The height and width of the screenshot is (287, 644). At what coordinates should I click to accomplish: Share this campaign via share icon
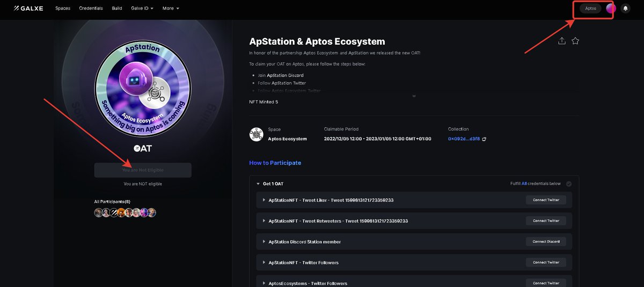(x=562, y=41)
